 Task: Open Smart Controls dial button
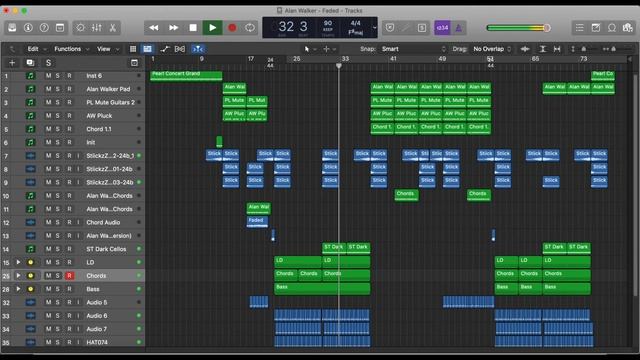click(x=80, y=28)
